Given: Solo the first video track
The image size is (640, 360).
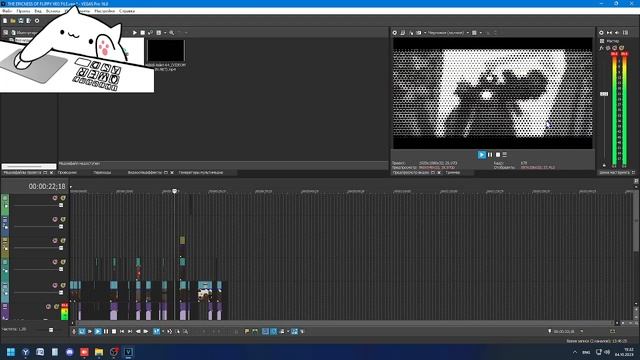Looking at the screenshot, I should pos(63,198).
